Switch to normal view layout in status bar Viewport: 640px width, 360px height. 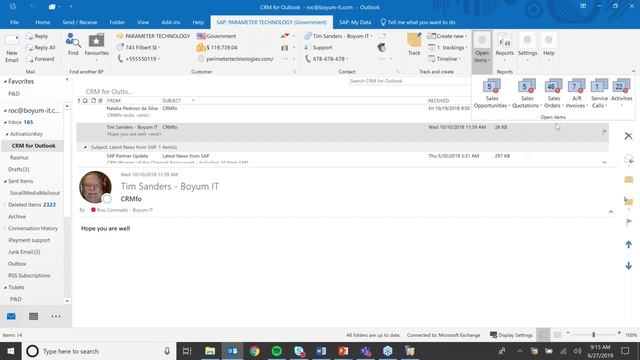point(543,335)
